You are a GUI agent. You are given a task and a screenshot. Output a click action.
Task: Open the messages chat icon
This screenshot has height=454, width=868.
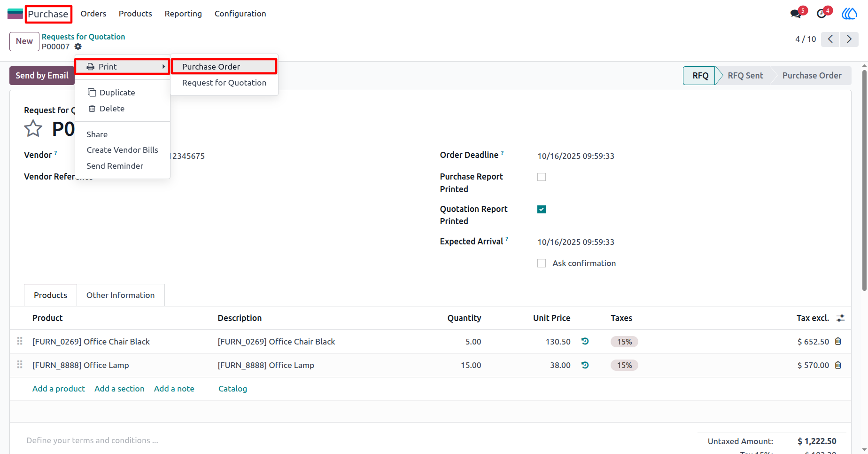[x=796, y=14]
